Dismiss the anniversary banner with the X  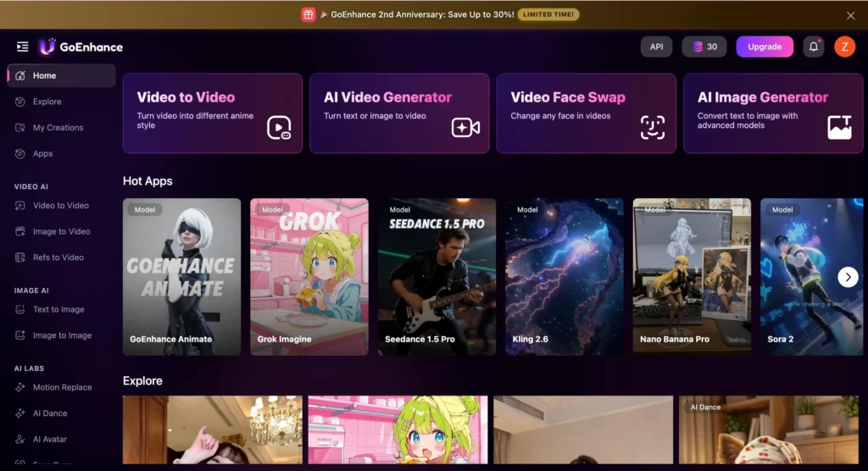coord(850,15)
